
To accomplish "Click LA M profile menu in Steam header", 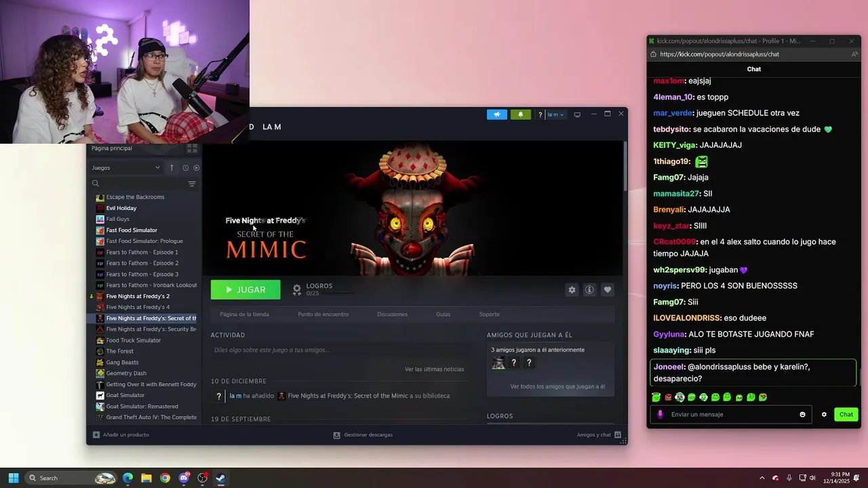I will pos(272,127).
